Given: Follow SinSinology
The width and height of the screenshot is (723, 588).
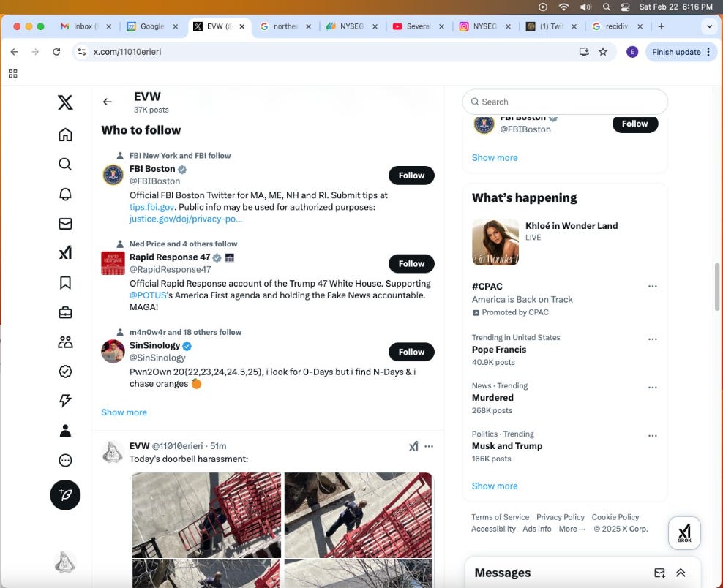Looking at the screenshot, I should (411, 352).
